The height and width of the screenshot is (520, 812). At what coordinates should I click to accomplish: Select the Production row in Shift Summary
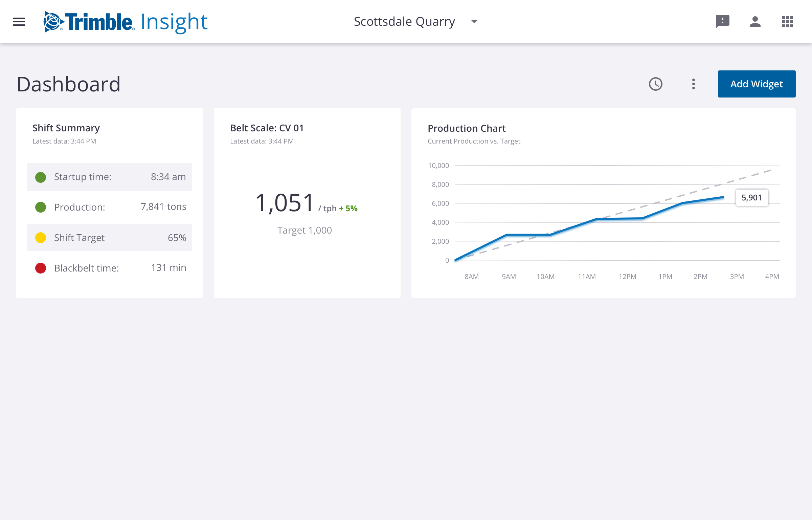tap(110, 207)
